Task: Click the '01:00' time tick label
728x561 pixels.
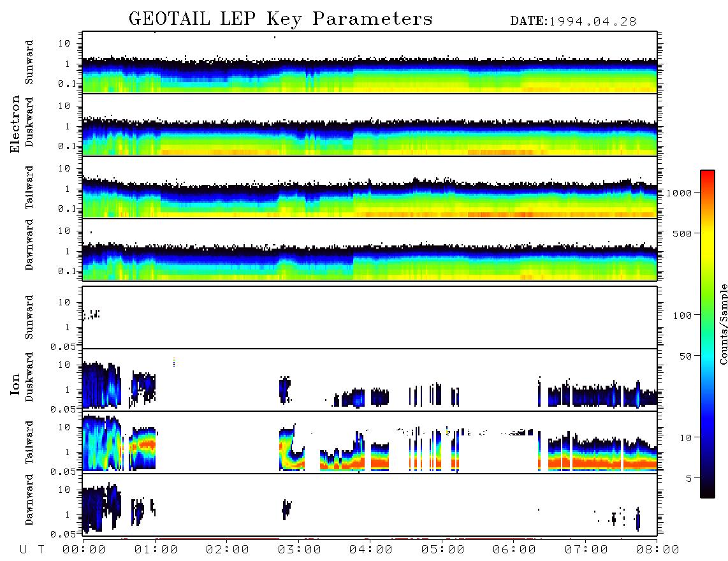Action: (x=156, y=550)
